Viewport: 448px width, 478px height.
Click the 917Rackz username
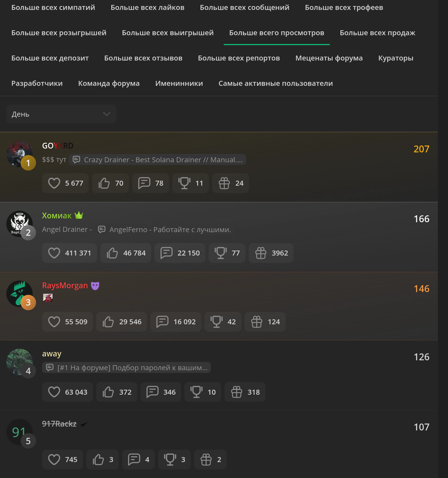[x=59, y=424]
